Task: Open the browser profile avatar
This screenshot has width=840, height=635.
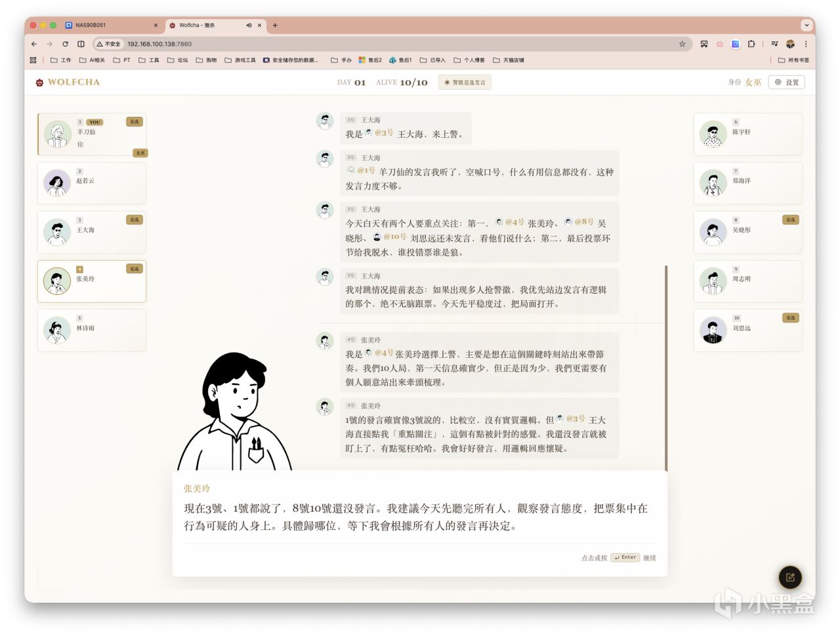Action: coord(790,44)
